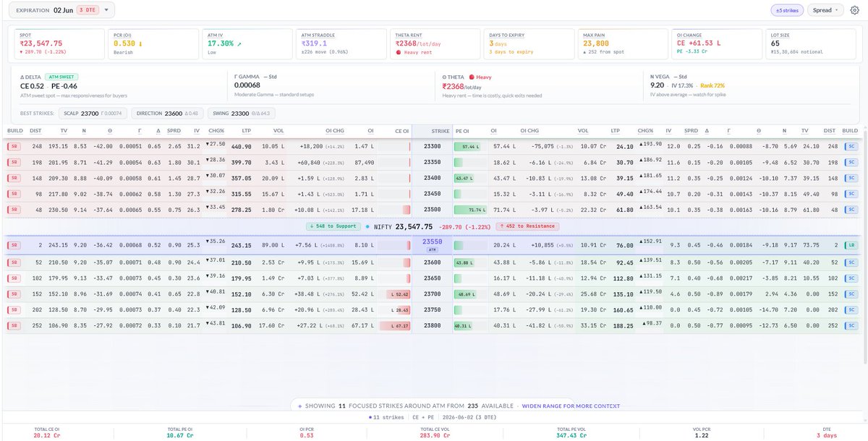Click the ATM SWEET delta tag
Viewport: 868px width, 441px height.
[x=61, y=76]
